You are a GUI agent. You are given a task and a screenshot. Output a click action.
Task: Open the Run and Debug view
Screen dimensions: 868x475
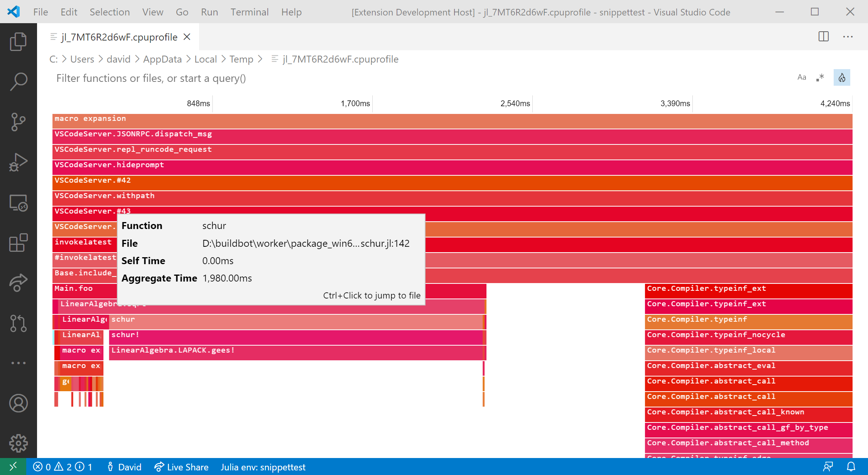18,162
